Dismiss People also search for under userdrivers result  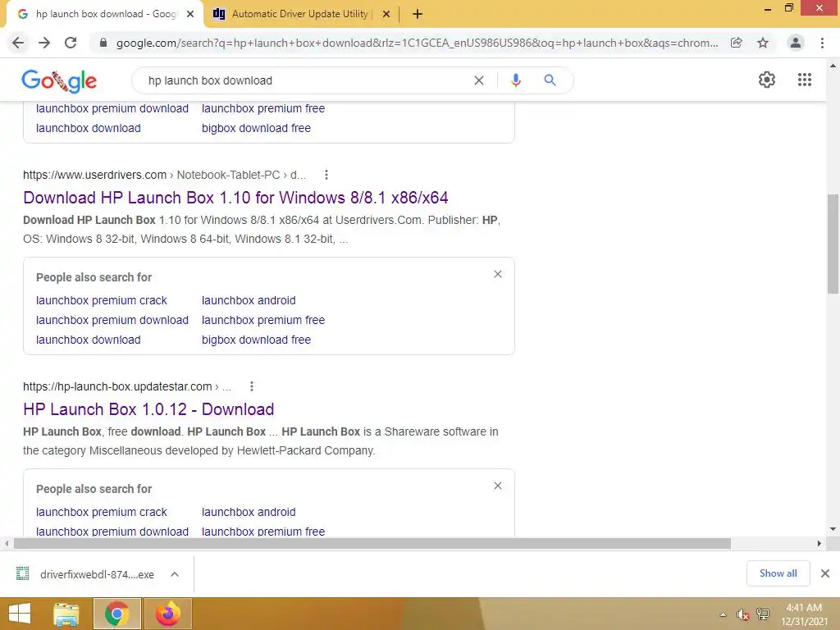[498, 274]
